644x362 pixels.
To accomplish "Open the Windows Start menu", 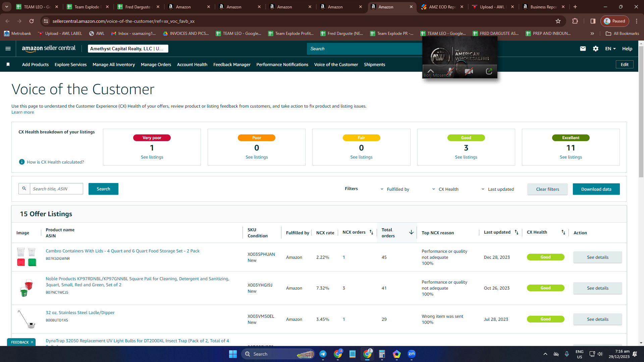I will tap(233, 354).
